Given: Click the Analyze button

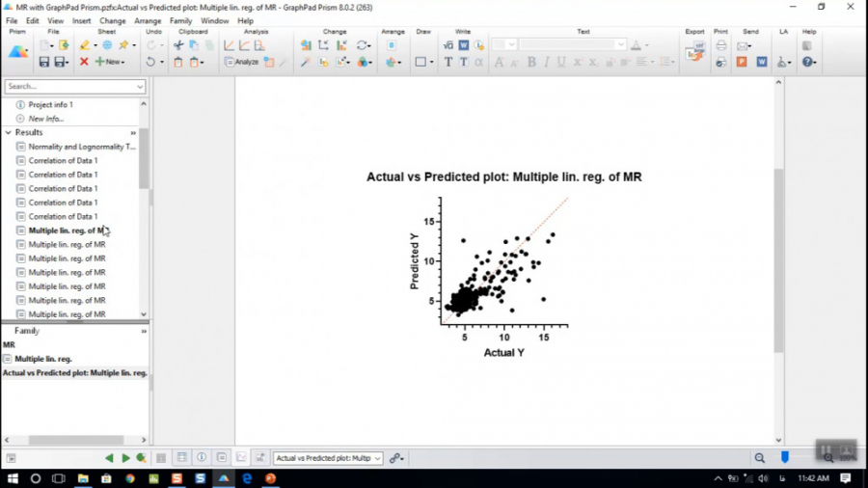Looking at the screenshot, I should click(242, 62).
